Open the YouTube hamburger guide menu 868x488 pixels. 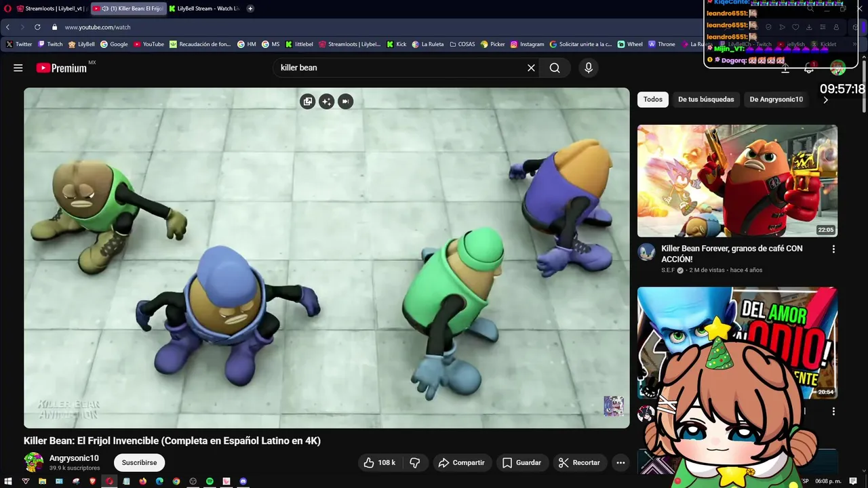point(18,68)
